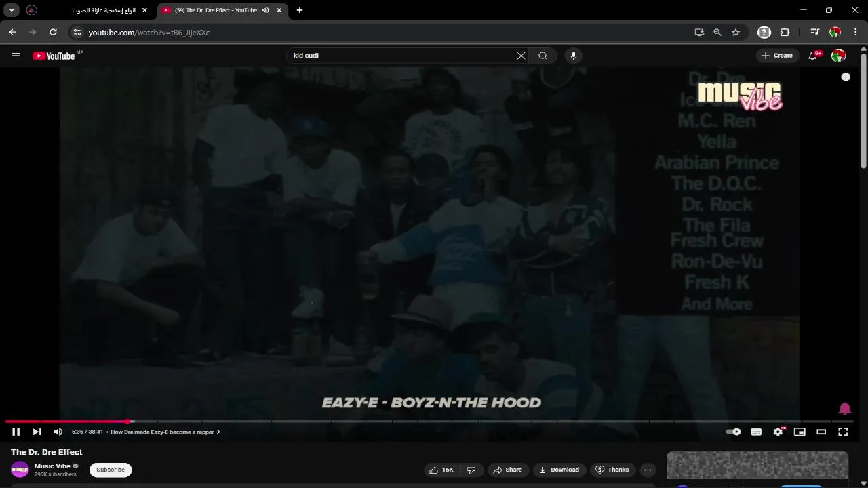Reload the current page
The height and width of the screenshot is (488, 868).
click(x=53, y=32)
